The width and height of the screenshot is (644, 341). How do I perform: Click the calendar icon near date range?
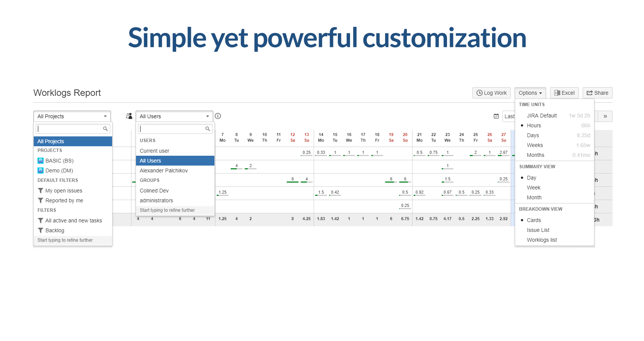click(496, 116)
